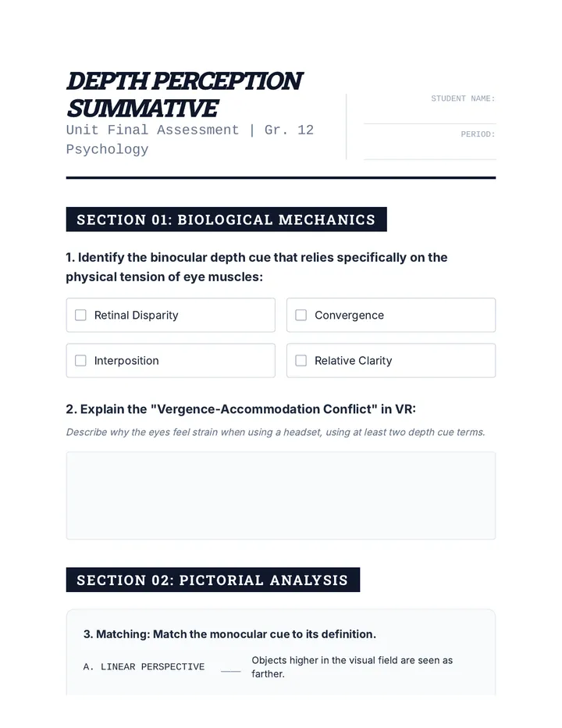Click the Relative Clarity option label
Image resolution: width=562 pixels, height=728 pixels.
tap(353, 361)
